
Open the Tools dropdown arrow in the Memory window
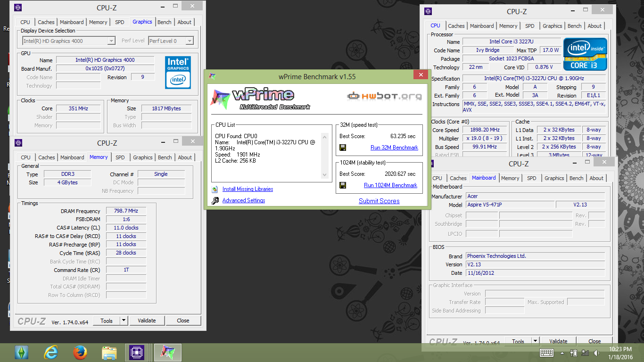124,321
